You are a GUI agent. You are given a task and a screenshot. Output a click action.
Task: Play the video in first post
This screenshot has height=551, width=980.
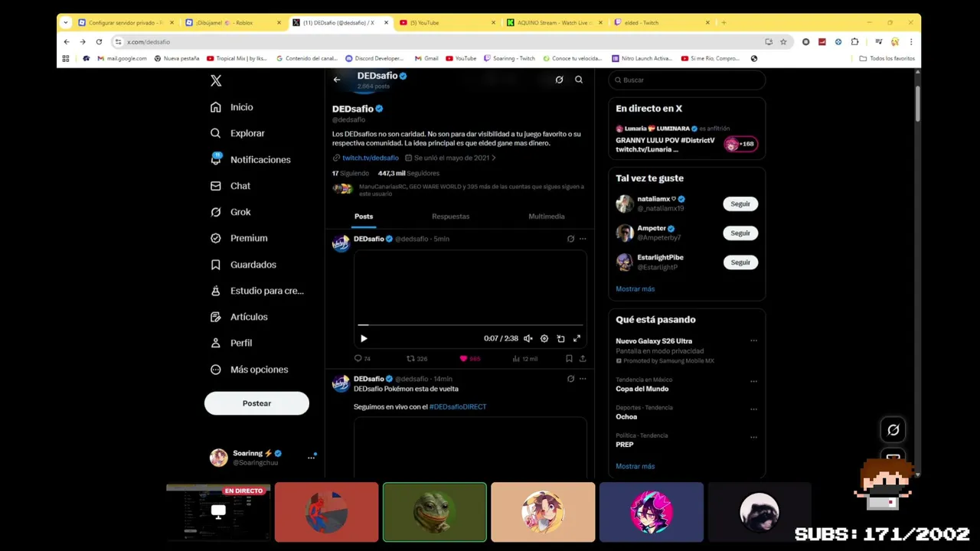point(364,338)
